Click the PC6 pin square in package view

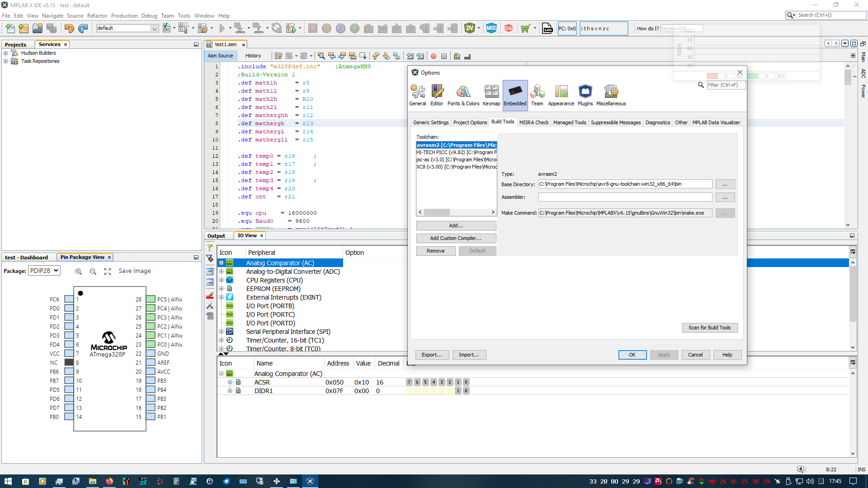tap(69, 299)
